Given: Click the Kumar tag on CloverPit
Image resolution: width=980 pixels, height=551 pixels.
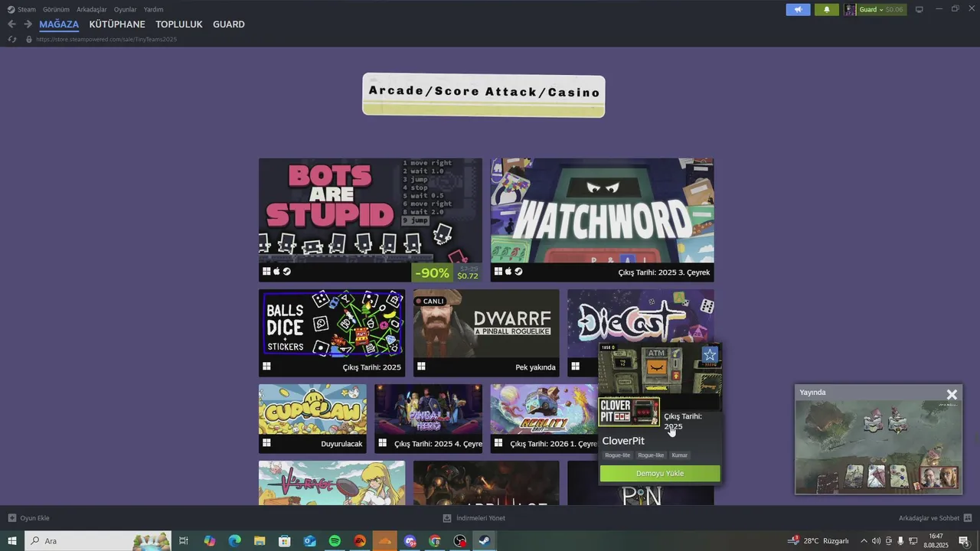Looking at the screenshot, I should (x=680, y=455).
